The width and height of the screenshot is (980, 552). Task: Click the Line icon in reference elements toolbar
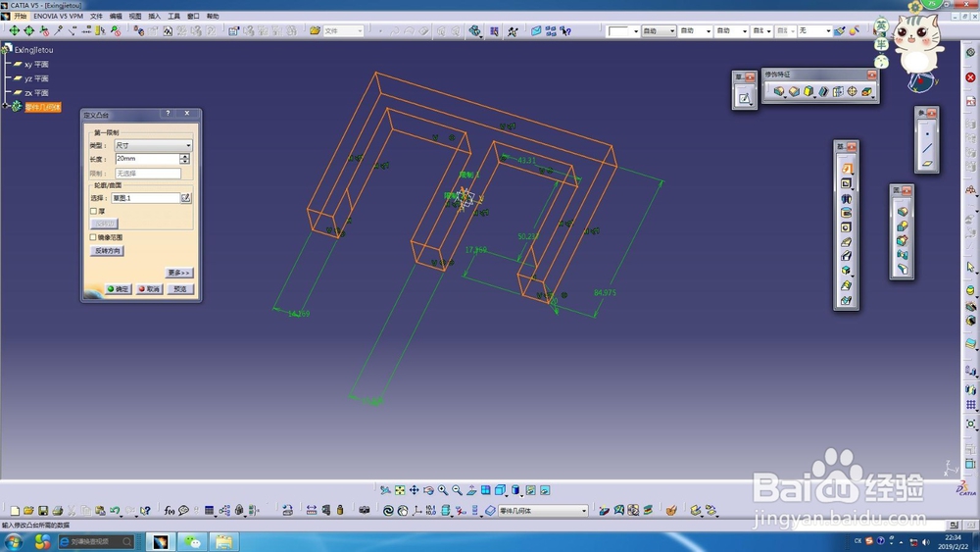(x=927, y=148)
